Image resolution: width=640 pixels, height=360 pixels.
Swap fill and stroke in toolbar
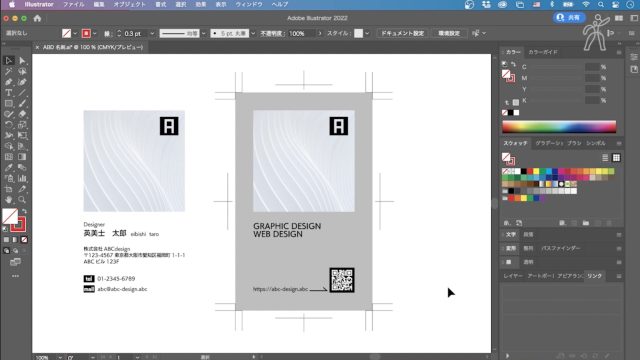pyautogui.click(x=24, y=211)
